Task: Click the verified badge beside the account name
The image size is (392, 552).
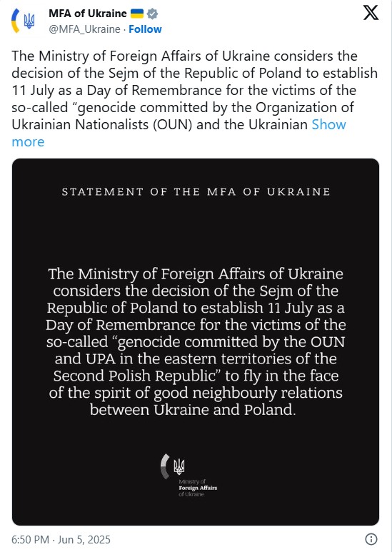Action: (152, 14)
